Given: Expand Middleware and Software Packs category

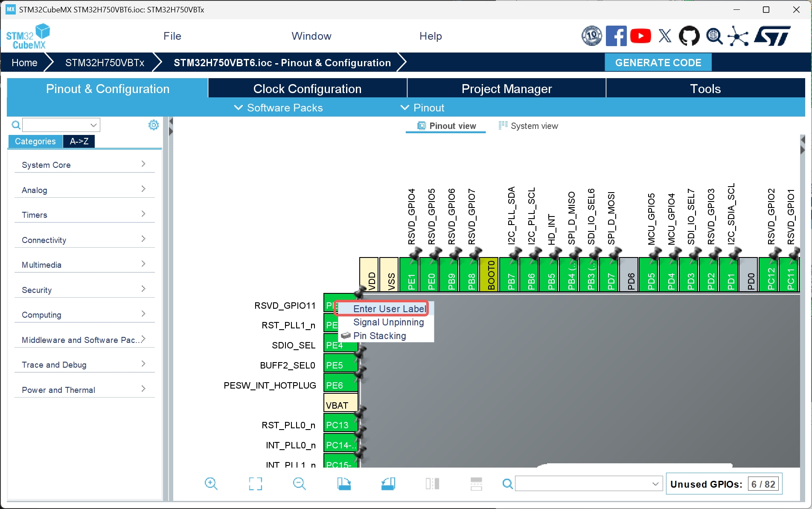Looking at the screenshot, I should tap(84, 339).
